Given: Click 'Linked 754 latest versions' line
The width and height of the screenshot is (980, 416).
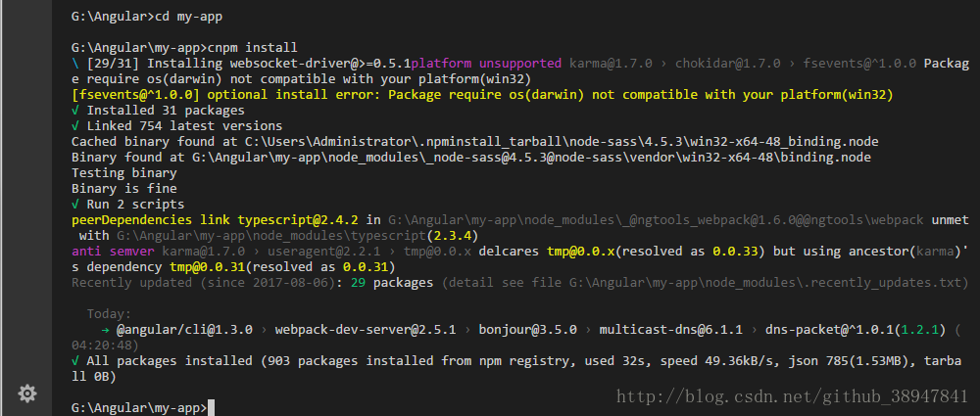Looking at the screenshot, I should pos(176,126).
